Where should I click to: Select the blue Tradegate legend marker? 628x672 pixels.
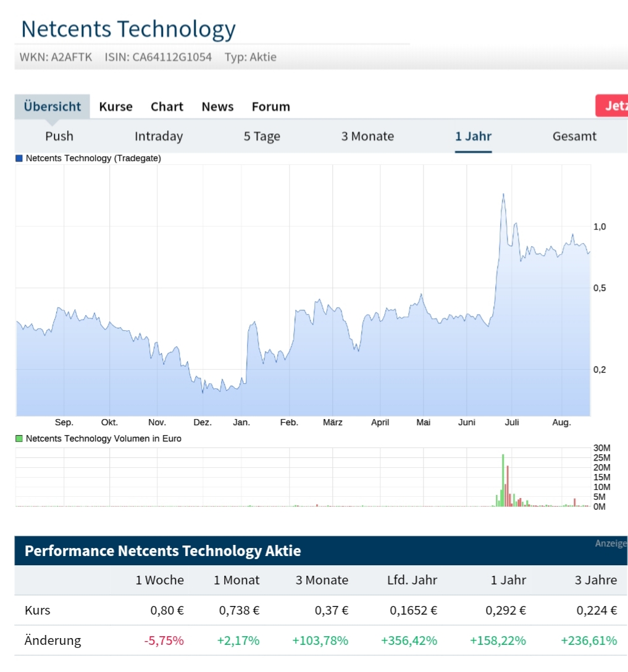click(x=19, y=159)
